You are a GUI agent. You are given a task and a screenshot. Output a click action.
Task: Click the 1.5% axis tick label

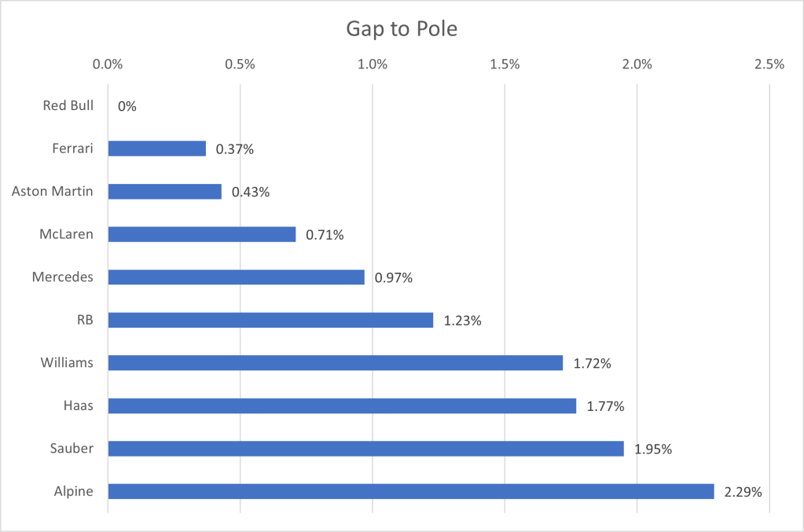tap(505, 64)
